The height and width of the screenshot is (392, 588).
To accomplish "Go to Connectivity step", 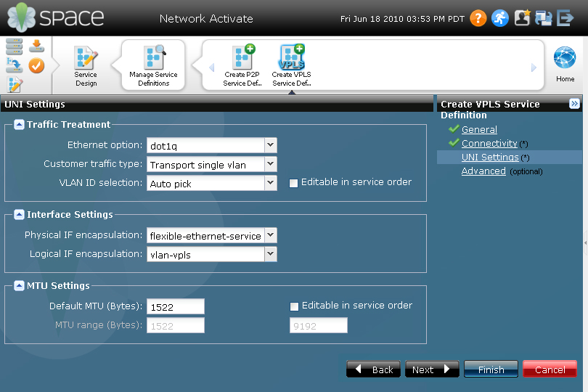I will click(489, 143).
